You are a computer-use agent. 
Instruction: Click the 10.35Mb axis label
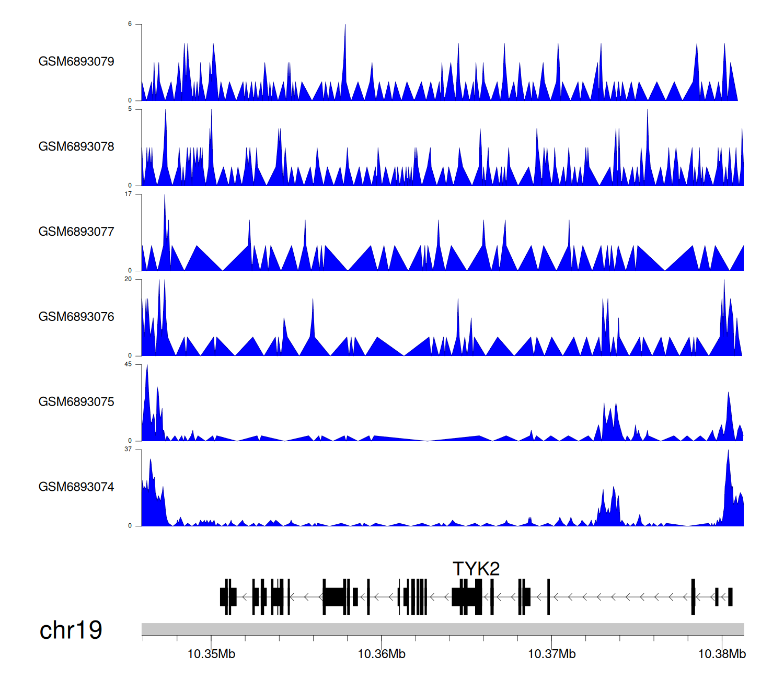point(211,654)
